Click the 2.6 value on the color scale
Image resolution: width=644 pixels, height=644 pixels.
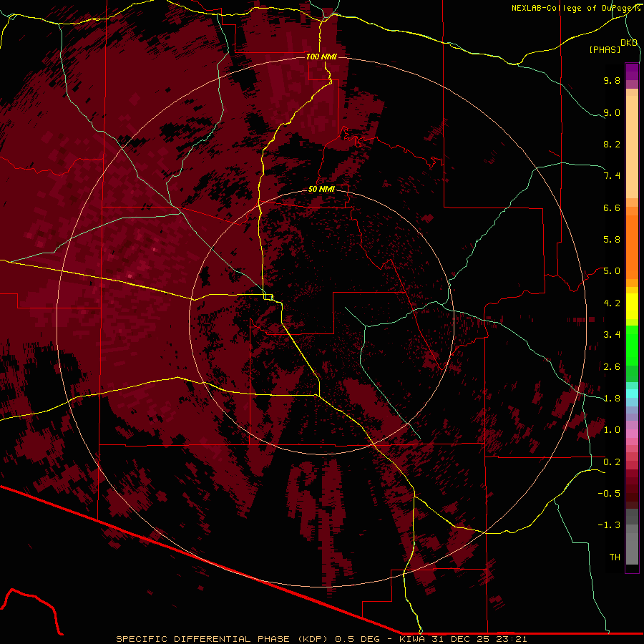612,367
